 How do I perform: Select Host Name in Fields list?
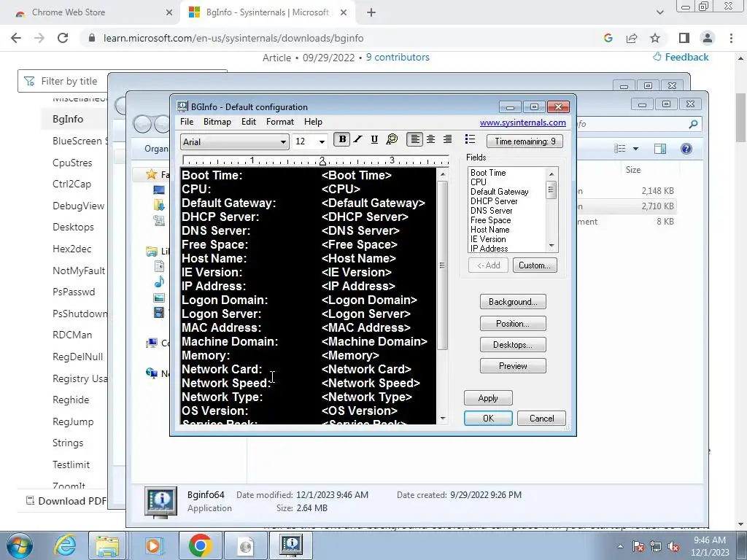[490, 230]
